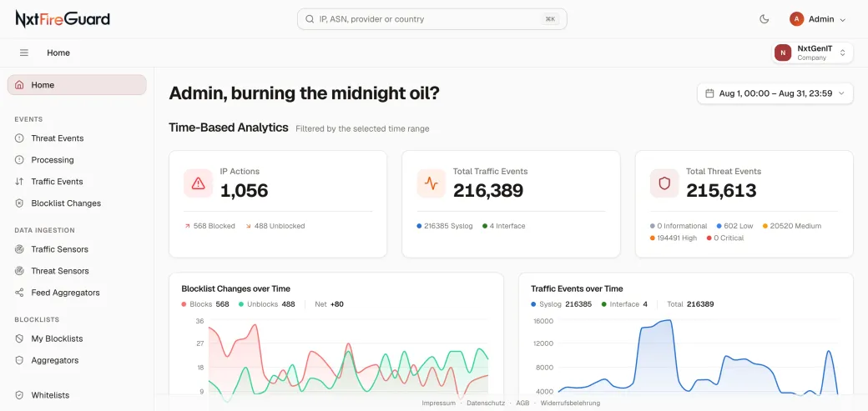This screenshot has height=411, width=868.
Task: Click the Total 216389 chart summary
Action: pos(690,304)
